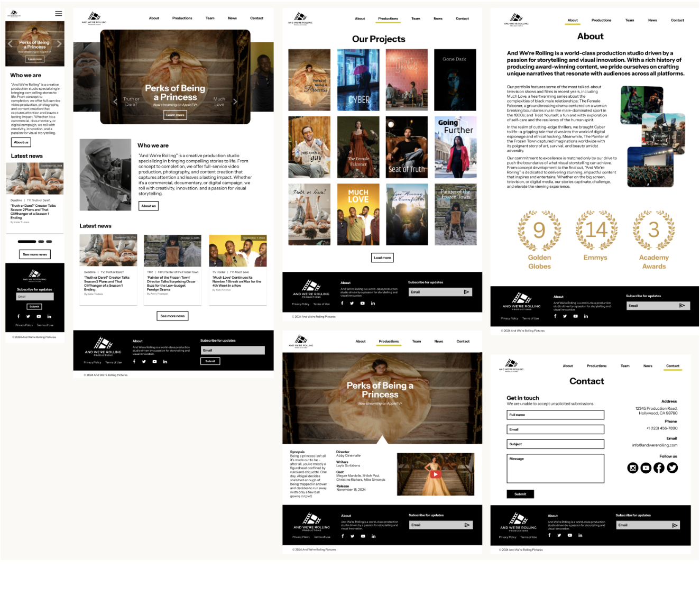The width and height of the screenshot is (700, 605).
Task: Click send arrow in Our Projects footer email field
Action: tap(466, 292)
